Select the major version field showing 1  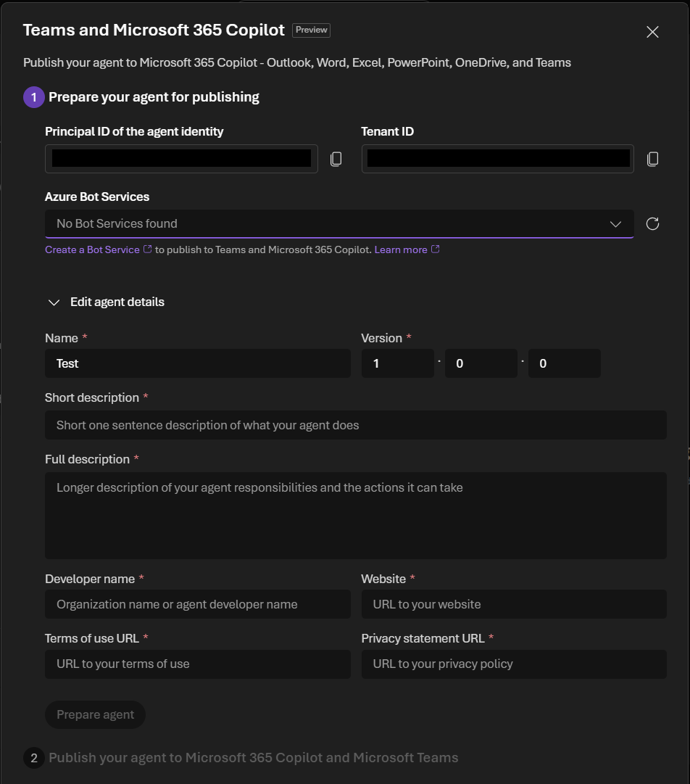coord(398,363)
